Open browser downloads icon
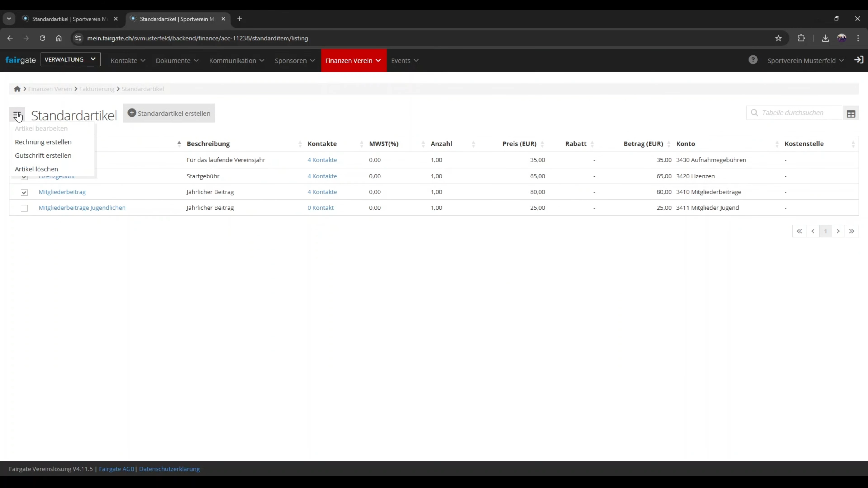The width and height of the screenshot is (868, 488). pos(825,38)
